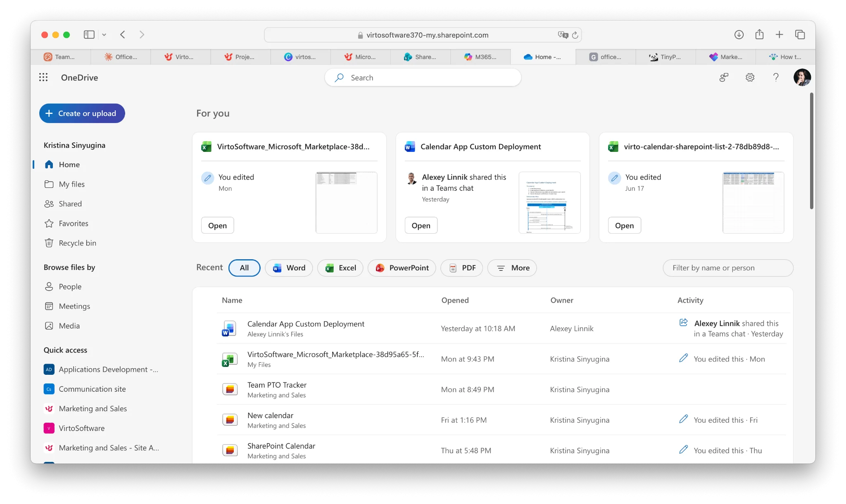Go back with Safari's back arrow
Screen dimensions: 846x504
[x=123, y=35]
